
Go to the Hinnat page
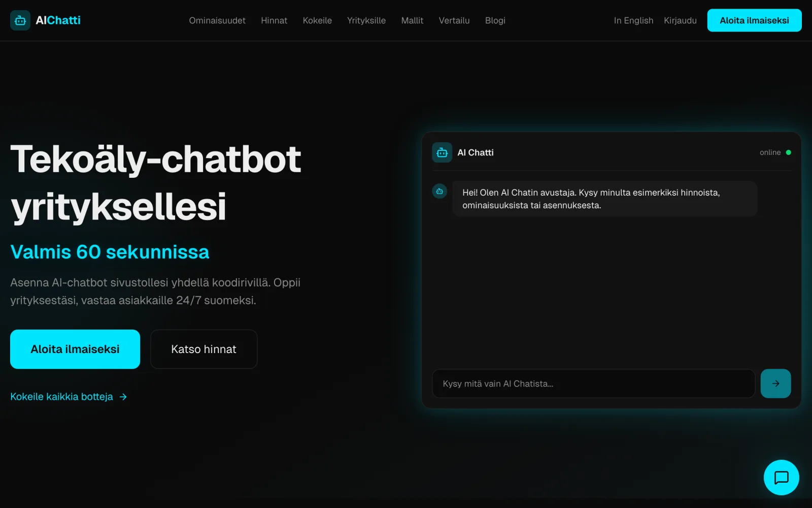[274, 20]
